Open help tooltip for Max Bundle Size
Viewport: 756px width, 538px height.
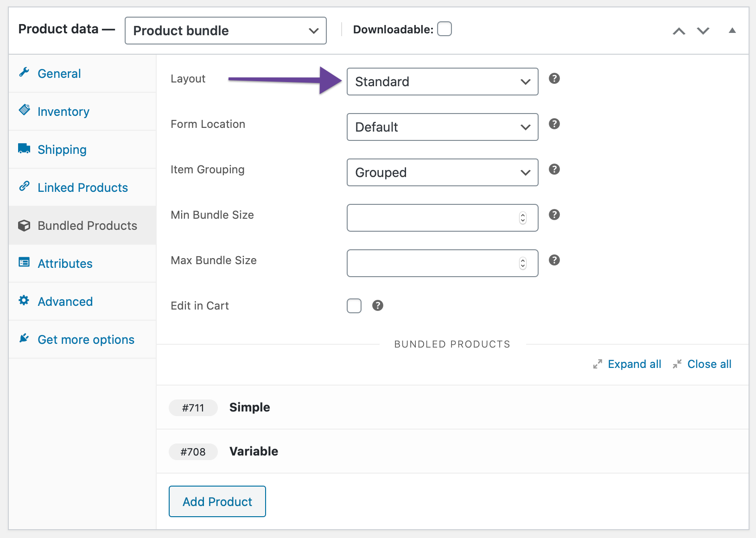click(554, 260)
